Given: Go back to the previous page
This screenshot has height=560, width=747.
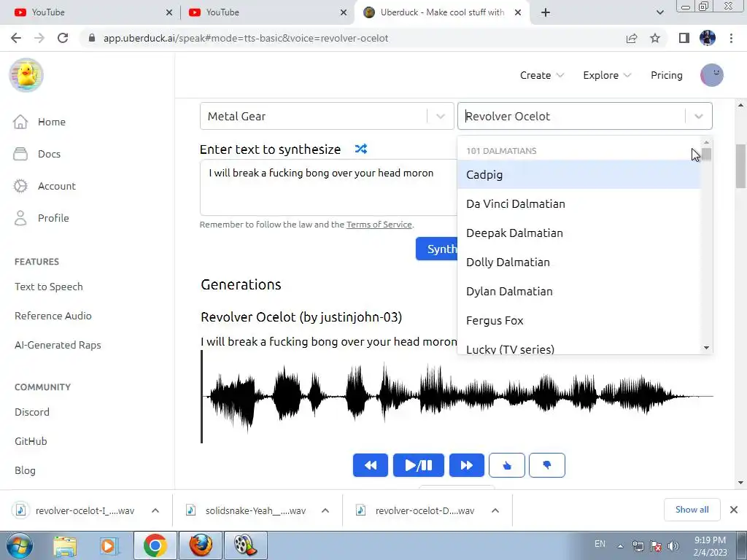Looking at the screenshot, I should pos(16,38).
